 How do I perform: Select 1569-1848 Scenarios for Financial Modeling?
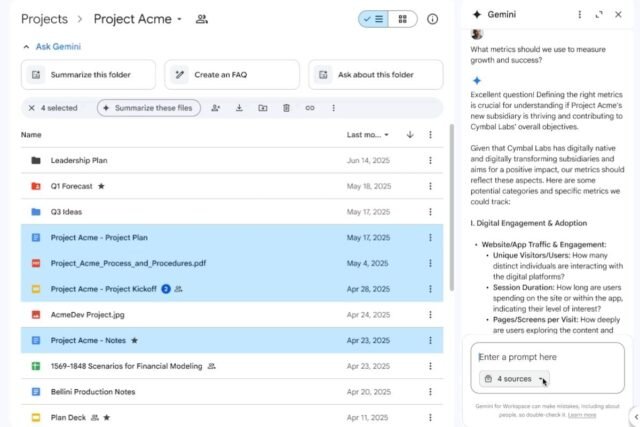(232, 366)
